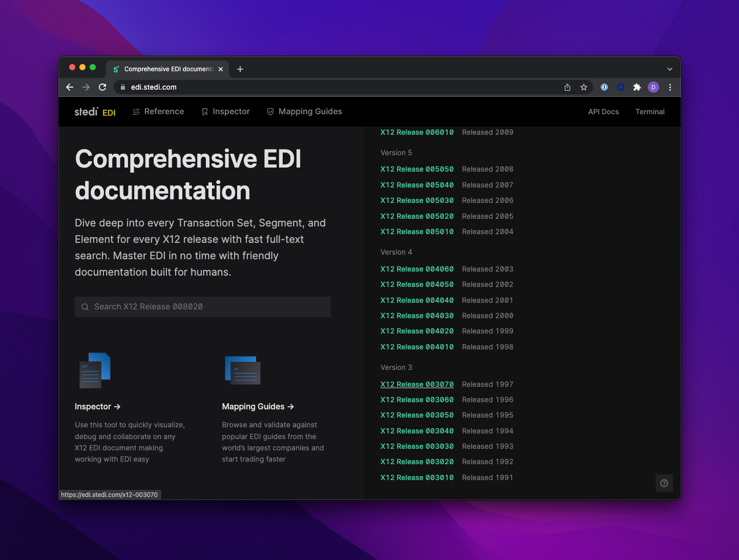This screenshot has width=739, height=560.
Task: Close the Comprehensive EDI documentation tab
Action: pyautogui.click(x=221, y=69)
